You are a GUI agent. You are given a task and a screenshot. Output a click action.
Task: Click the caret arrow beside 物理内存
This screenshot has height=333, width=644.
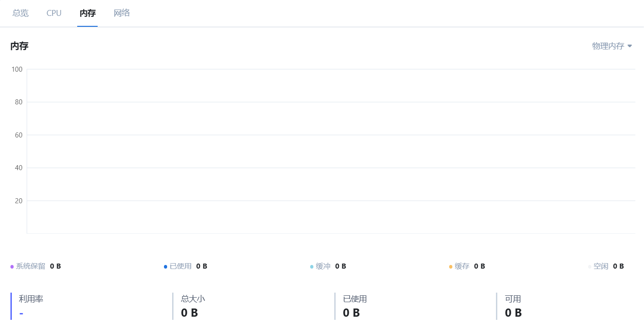629,46
